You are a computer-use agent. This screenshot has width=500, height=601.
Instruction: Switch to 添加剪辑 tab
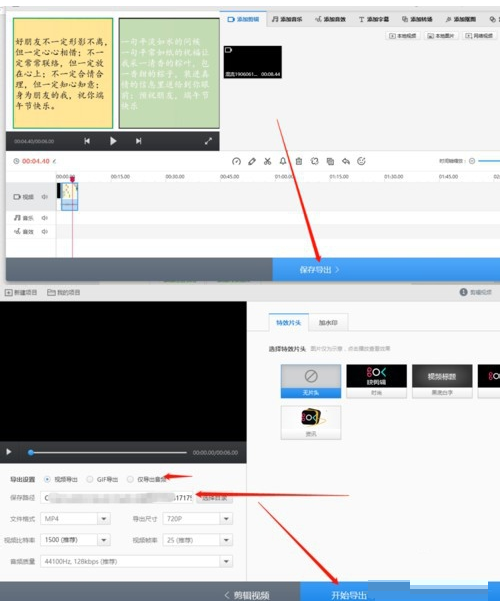[x=243, y=19]
